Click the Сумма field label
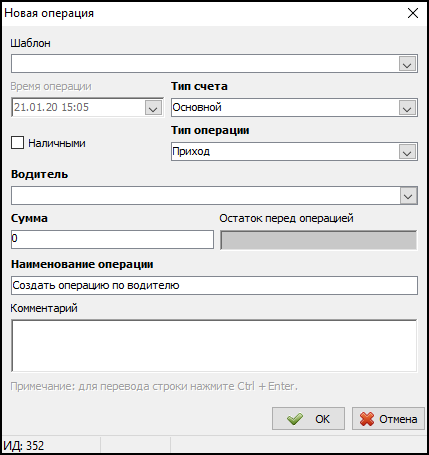The width and height of the screenshot is (429, 455). [x=29, y=218]
